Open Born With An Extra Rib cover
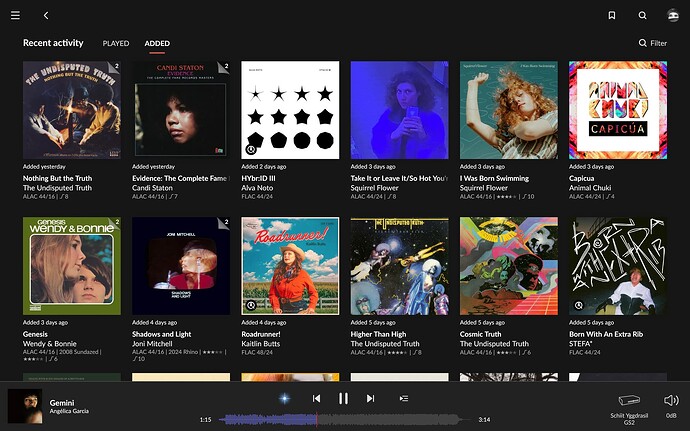The image size is (690, 431). coord(618,266)
